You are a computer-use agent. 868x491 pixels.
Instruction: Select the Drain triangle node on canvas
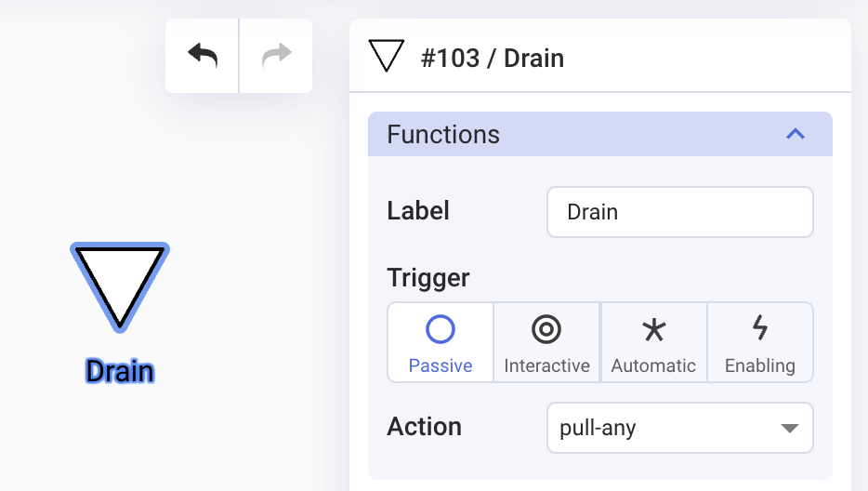(120, 287)
